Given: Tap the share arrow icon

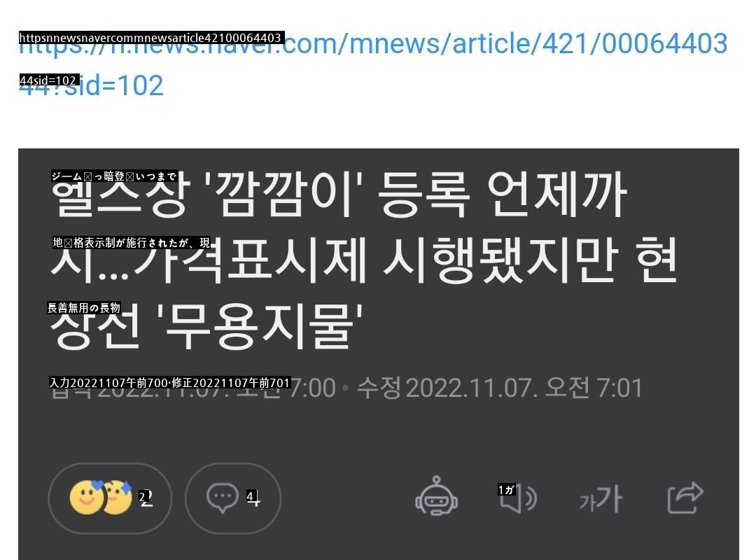Looking at the screenshot, I should 685,498.
